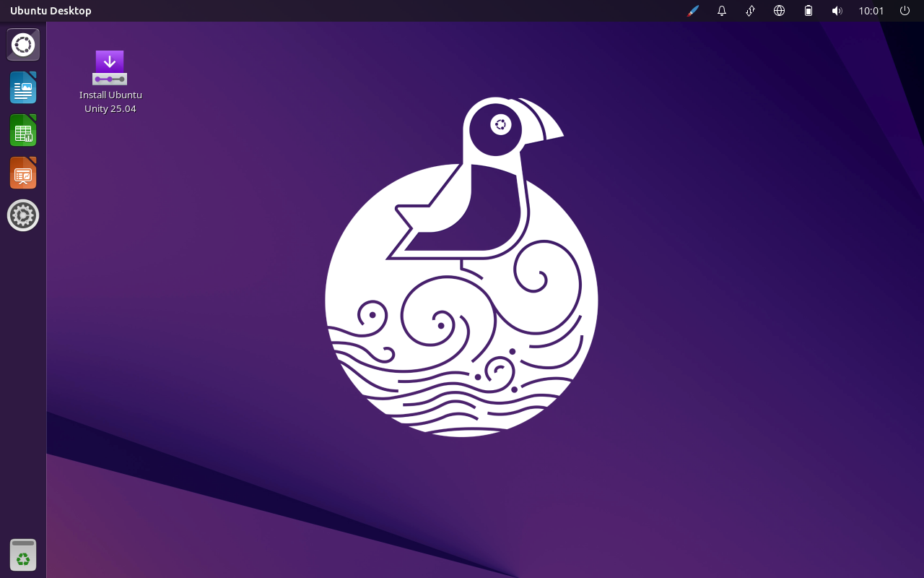Screen dimensions: 924x578
Task: Open the session power menu
Action: point(905,10)
